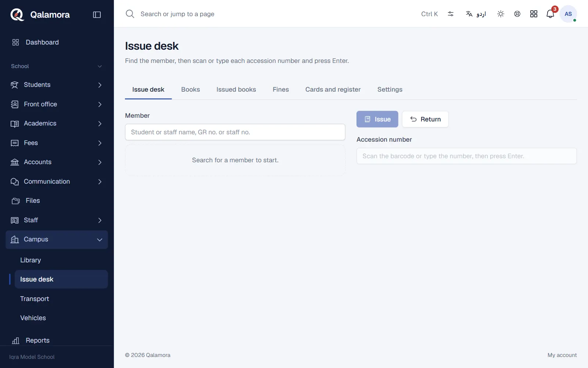Click the Students graduate icon
588x368 pixels.
click(x=14, y=85)
